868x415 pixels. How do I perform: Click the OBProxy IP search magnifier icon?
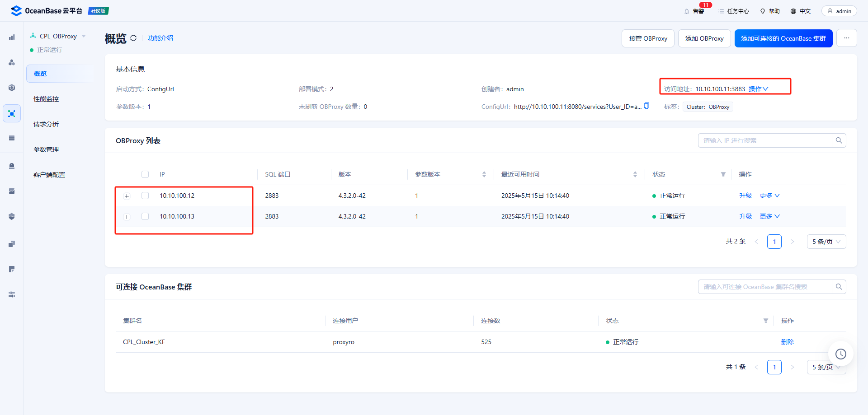click(x=839, y=140)
